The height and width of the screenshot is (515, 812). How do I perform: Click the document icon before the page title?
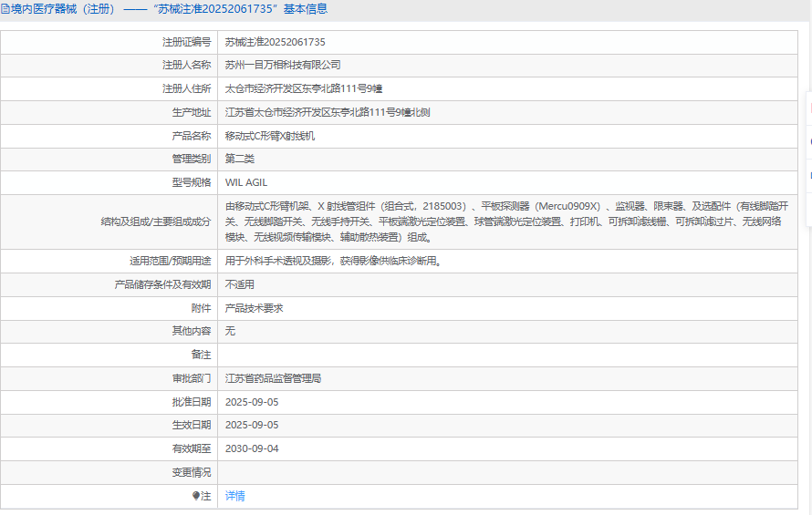point(5,9)
